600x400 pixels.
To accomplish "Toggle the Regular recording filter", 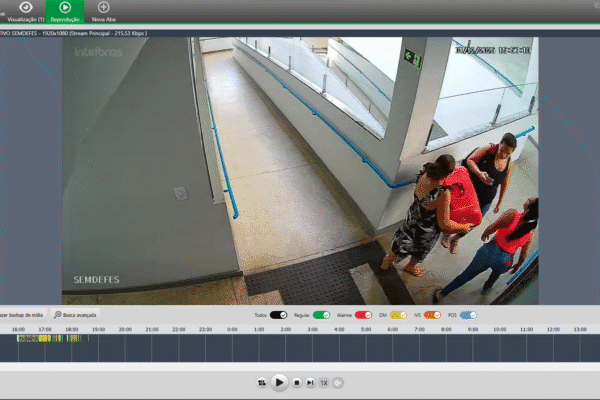I will point(321,314).
